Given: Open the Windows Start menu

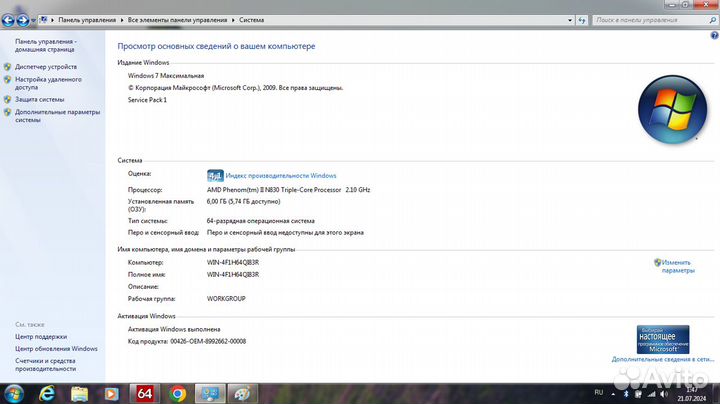Looking at the screenshot, I should [13, 393].
